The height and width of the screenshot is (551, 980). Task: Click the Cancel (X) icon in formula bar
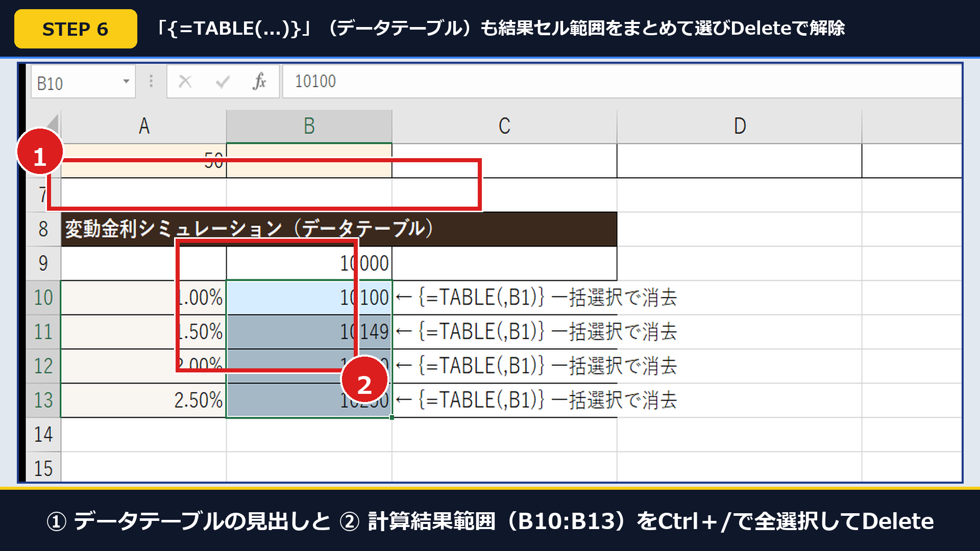pyautogui.click(x=185, y=82)
